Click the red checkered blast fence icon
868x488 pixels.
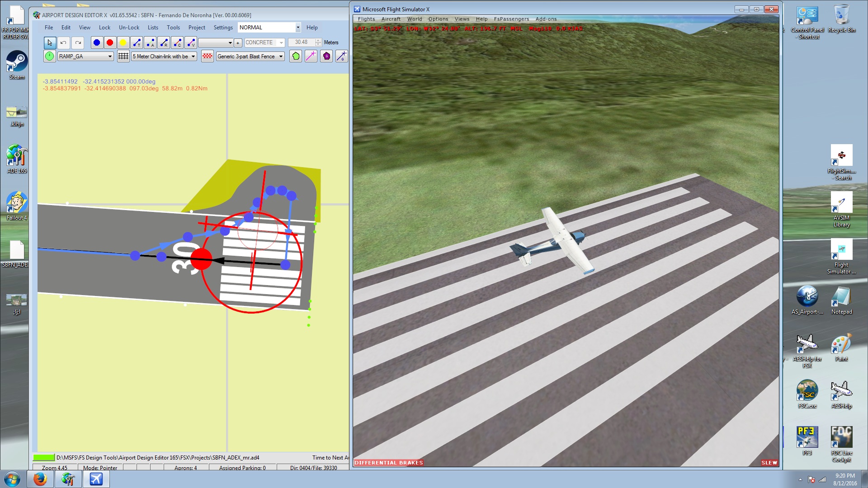[207, 56]
